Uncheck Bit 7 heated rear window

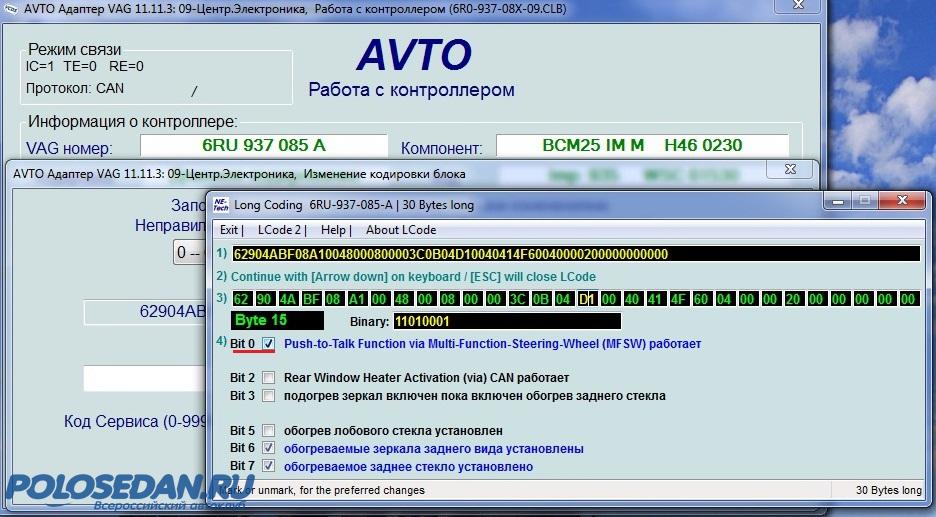(268, 467)
